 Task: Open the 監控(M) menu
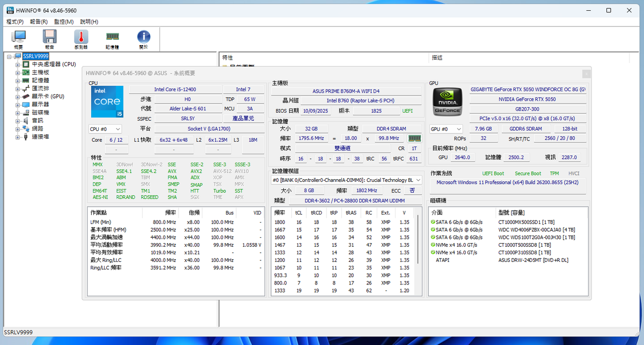tap(64, 22)
